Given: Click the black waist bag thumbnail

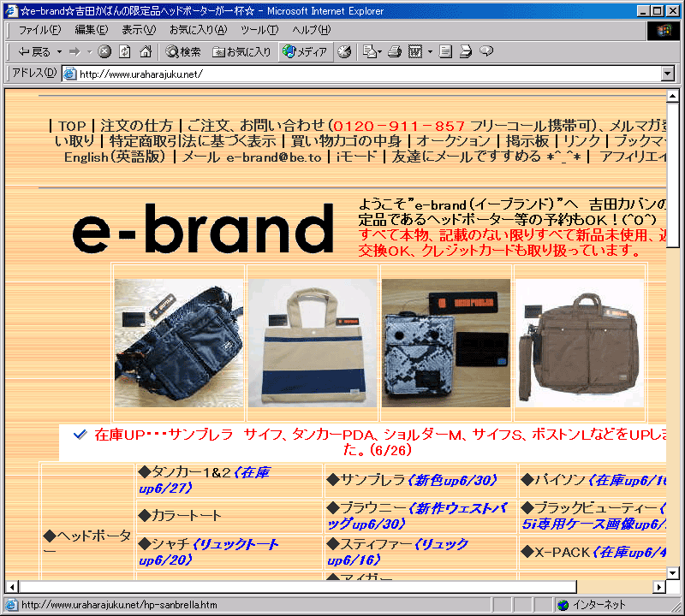Looking at the screenshot, I should pyautogui.click(x=179, y=343).
